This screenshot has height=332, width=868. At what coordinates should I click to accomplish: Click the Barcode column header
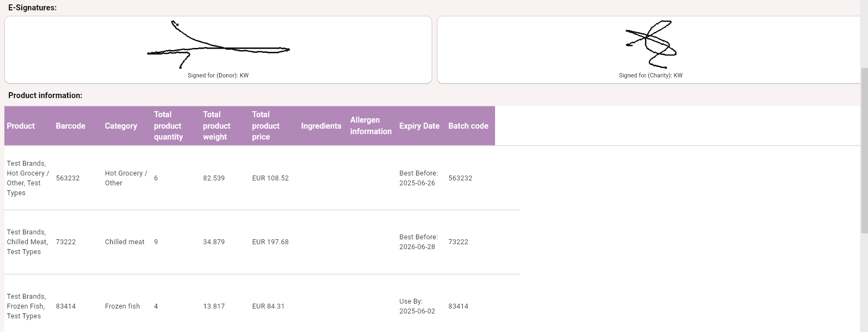pos(70,126)
